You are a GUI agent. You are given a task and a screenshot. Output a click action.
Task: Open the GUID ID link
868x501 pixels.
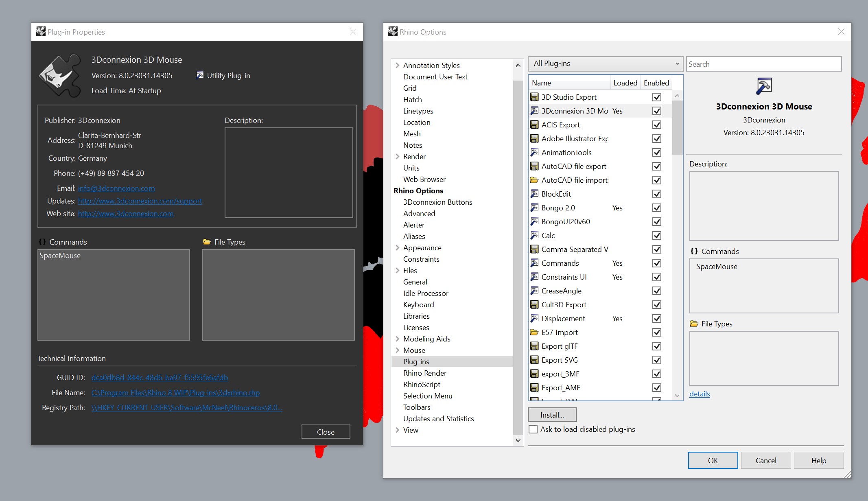[x=160, y=377]
